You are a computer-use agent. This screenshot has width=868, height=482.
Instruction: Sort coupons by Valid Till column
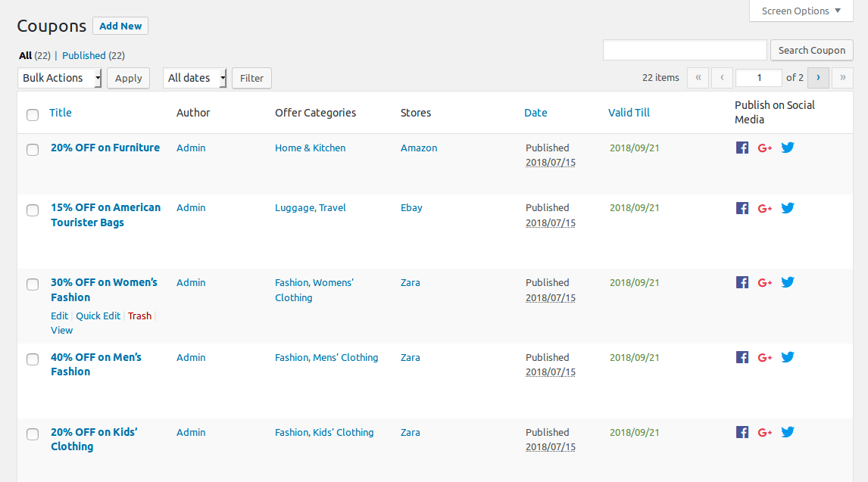pyautogui.click(x=629, y=113)
